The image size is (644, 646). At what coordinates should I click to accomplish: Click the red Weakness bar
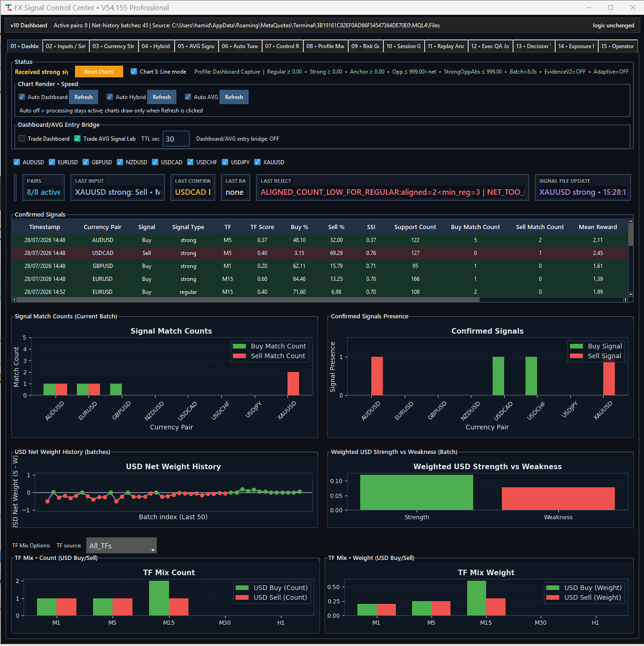(558, 498)
